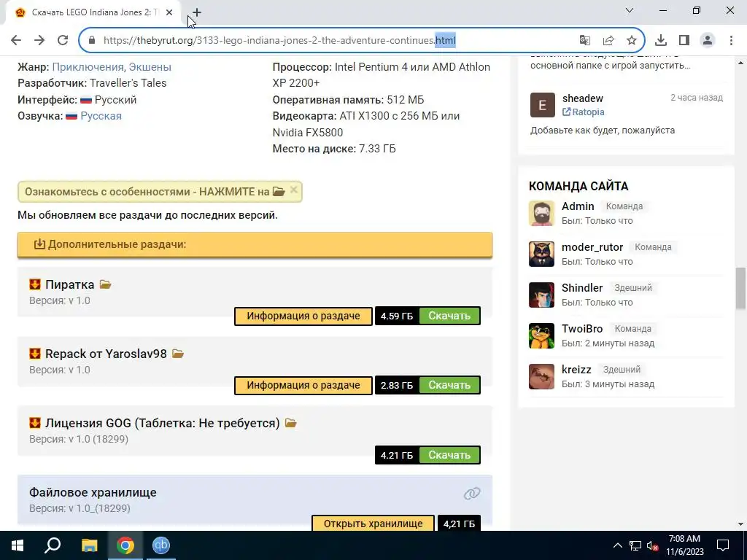
Task: Click red download icon beside Repack от Yaroslav98
Action: click(35, 354)
